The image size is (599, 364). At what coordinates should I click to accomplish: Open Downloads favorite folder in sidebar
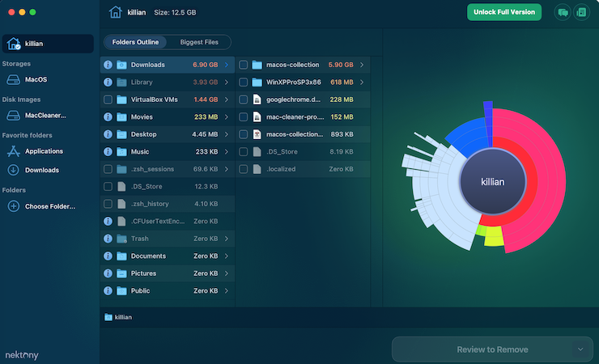point(33,170)
